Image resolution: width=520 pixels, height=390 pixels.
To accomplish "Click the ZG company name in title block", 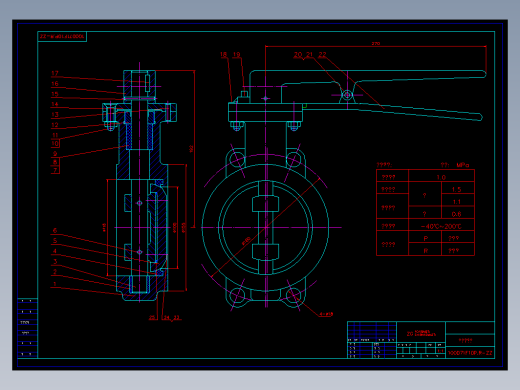I will click(421, 333).
